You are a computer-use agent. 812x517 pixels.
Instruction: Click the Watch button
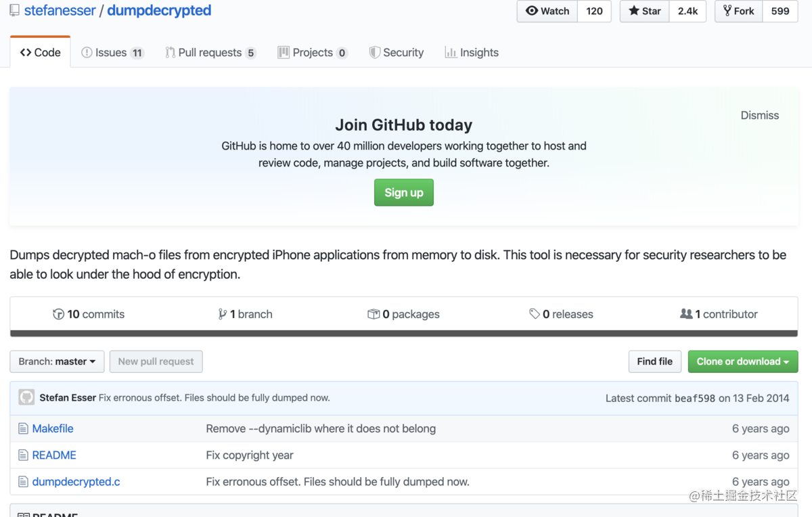(x=547, y=11)
